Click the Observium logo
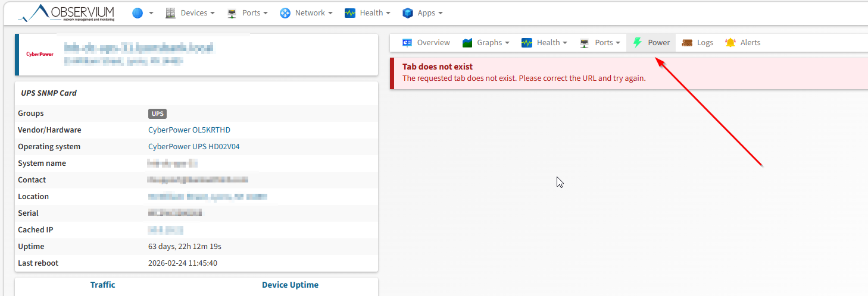 [66, 12]
